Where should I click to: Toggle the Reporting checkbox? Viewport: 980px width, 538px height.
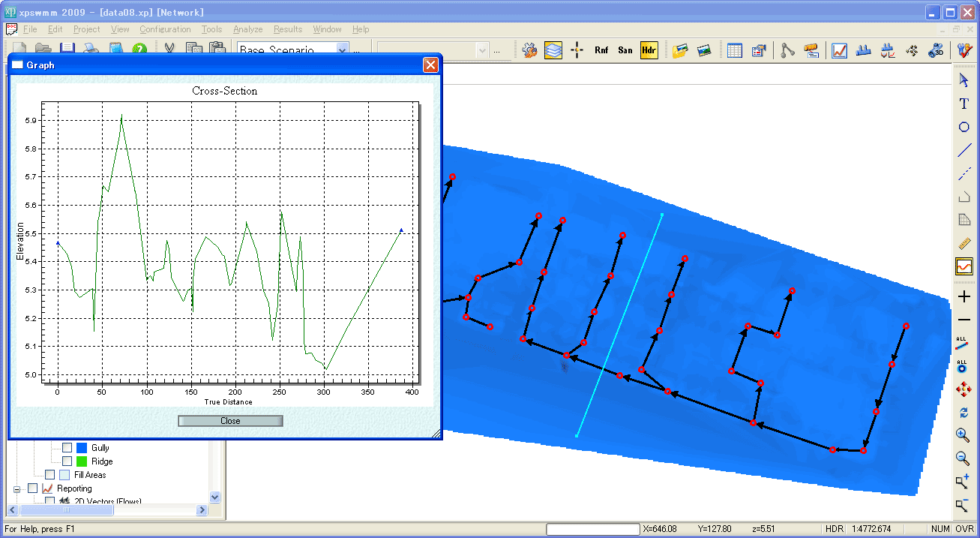32,488
